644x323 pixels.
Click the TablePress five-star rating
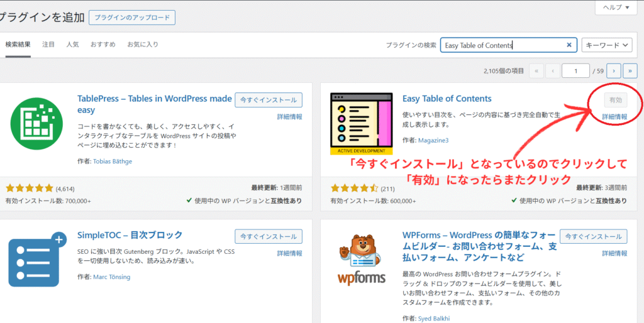pos(30,189)
